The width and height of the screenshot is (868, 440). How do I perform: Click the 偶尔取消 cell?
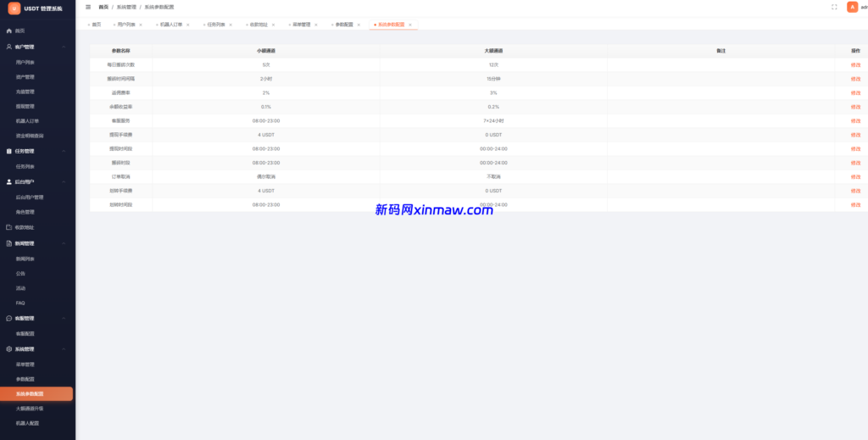pyautogui.click(x=266, y=176)
